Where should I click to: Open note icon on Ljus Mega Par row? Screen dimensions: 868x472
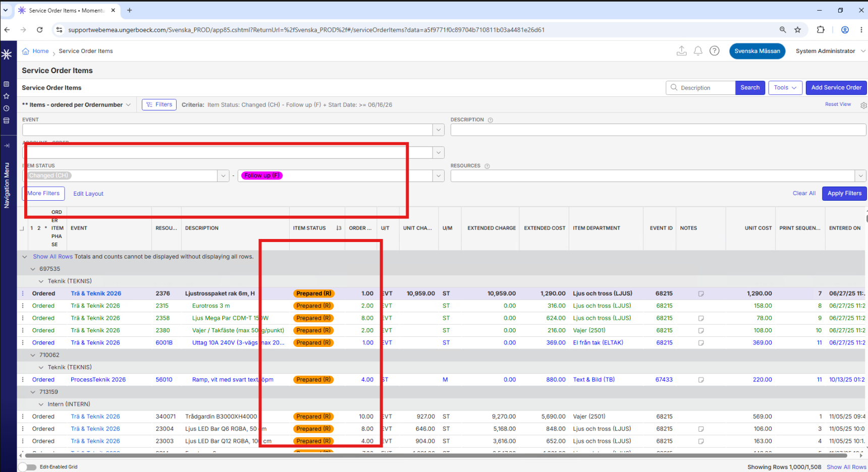pyautogui.click(x=701, y=318)
